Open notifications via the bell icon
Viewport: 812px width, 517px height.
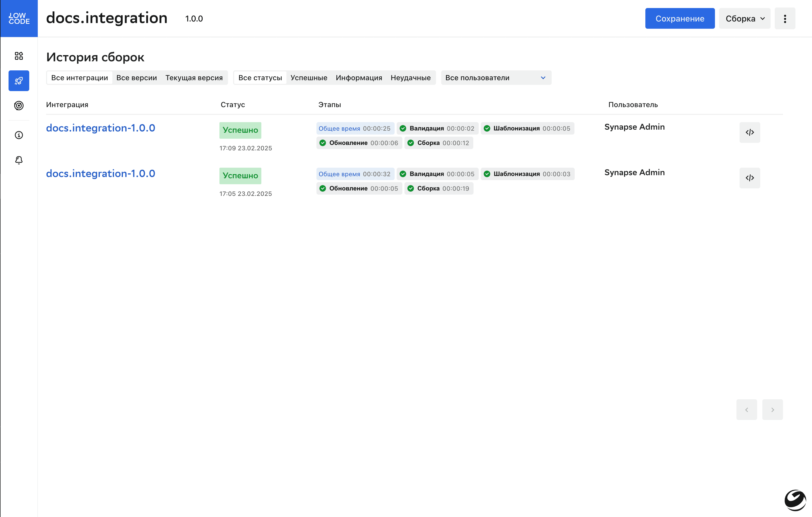click(19, 160)
